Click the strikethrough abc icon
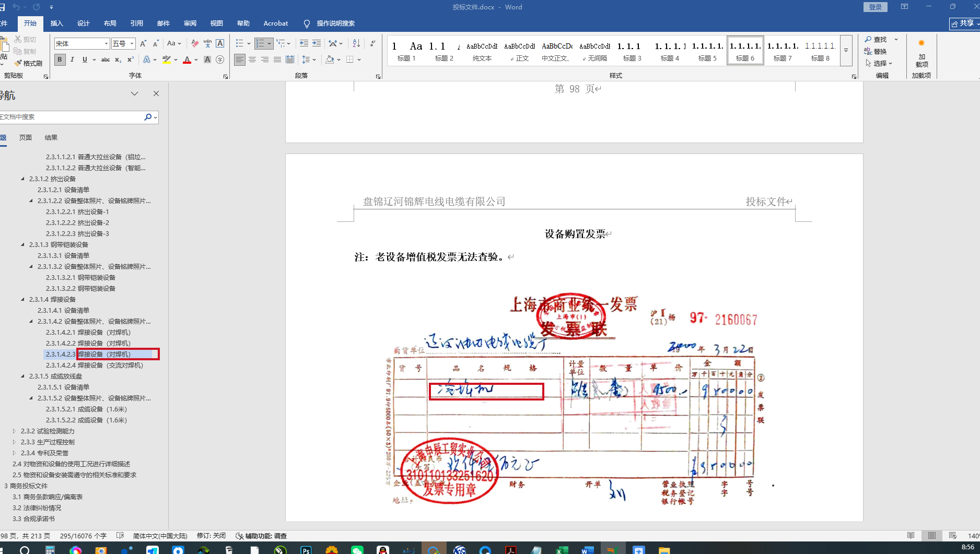 [x=105, y=60]
